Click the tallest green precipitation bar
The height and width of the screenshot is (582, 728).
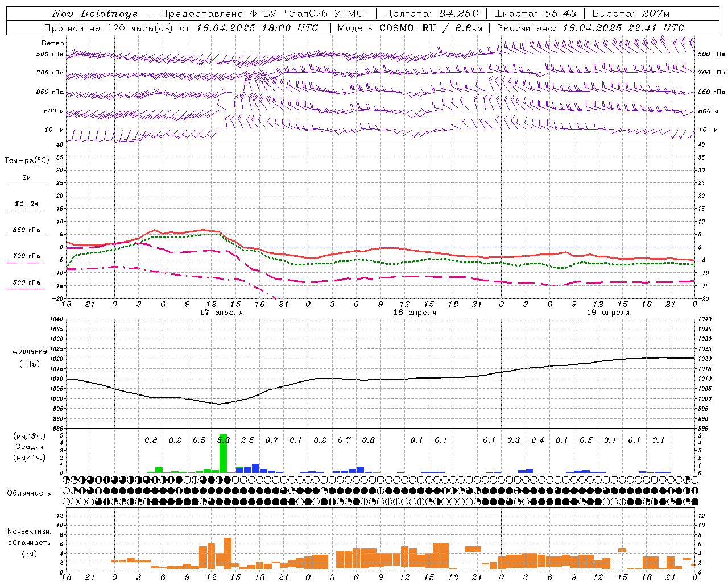[x=223, y=454]
